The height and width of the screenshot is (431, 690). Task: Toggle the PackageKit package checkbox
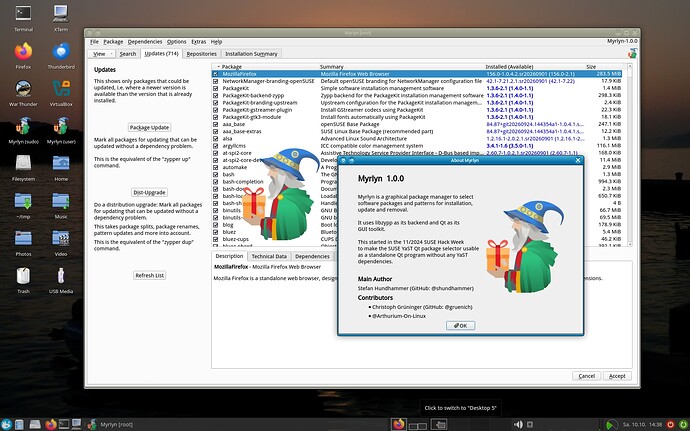[x=216, y=88]
